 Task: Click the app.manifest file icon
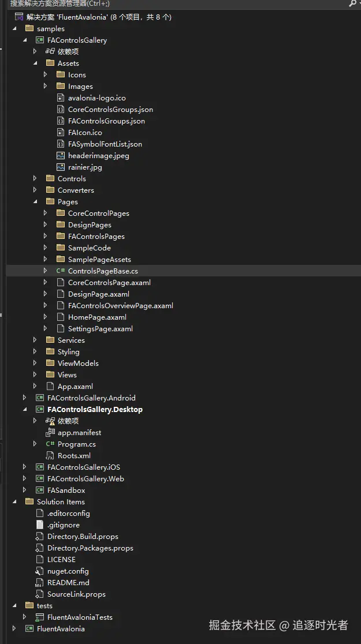[x=50, y=432]
